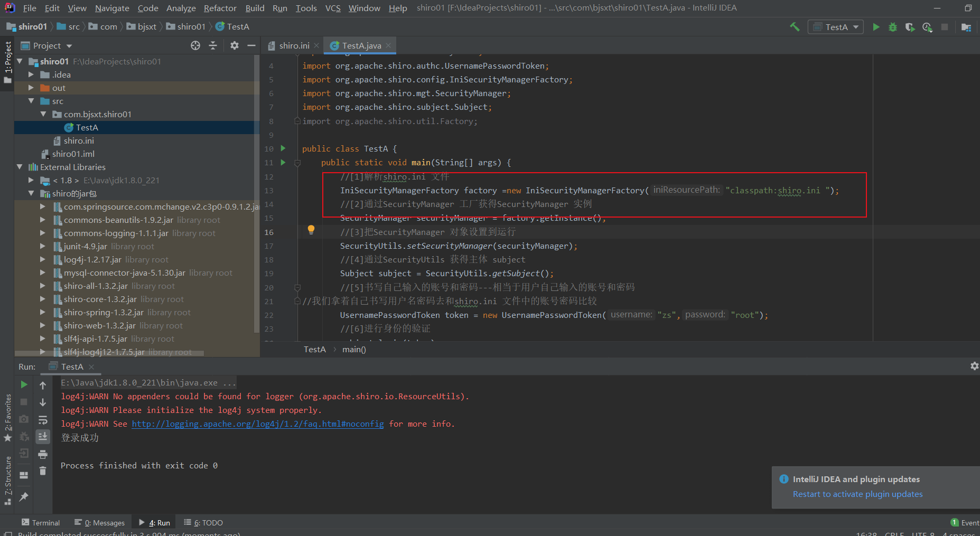
Task: Expand the JDK 1.8 library node
Action: click(31, 180)
